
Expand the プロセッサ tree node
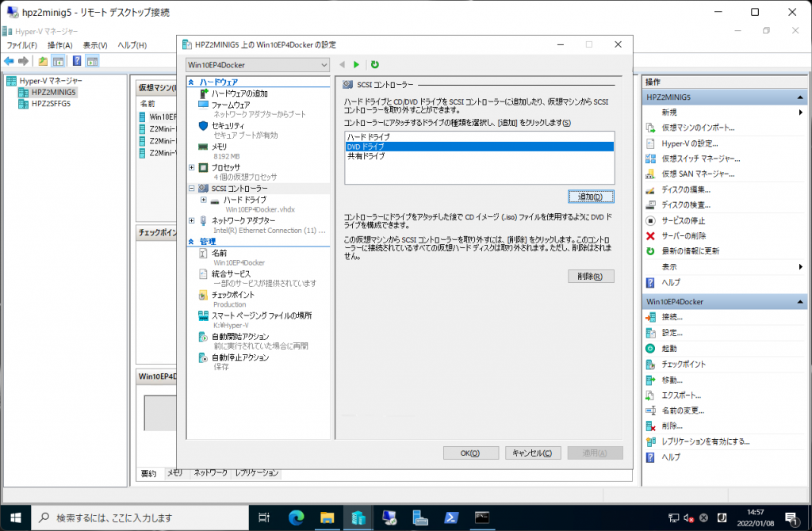tap(192, 168)
